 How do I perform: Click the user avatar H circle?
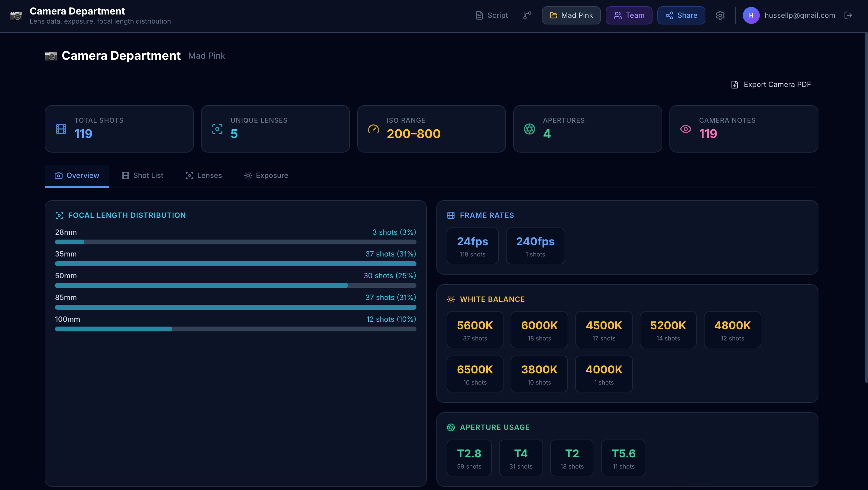(751, 15)
